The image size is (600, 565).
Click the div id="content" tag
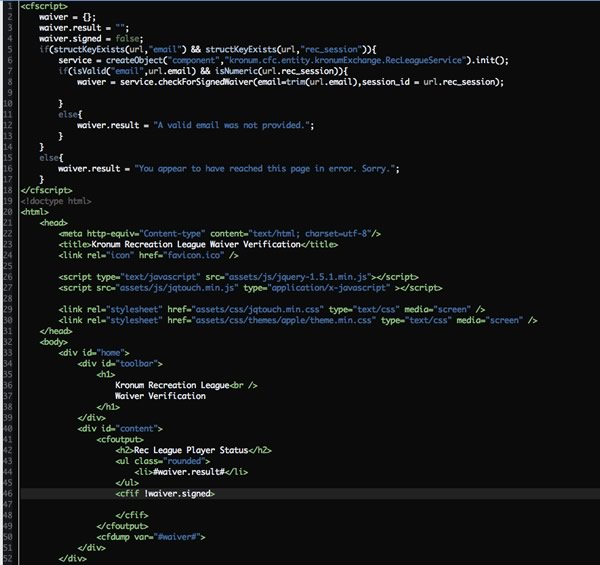(120, 428)
